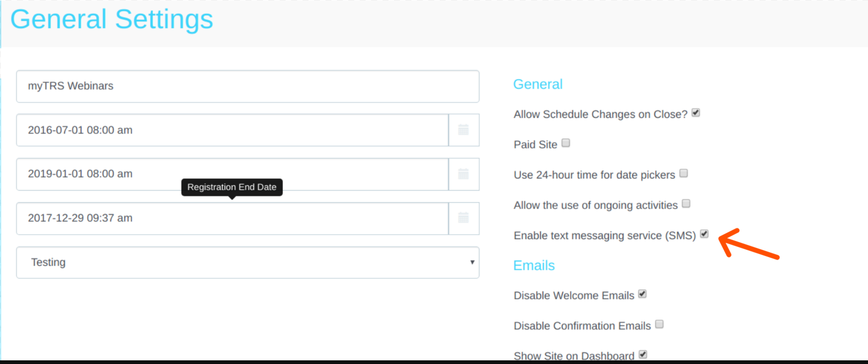Click the General section heading
Image resolution: width=868 pixels, height=364 pixels.
538,84
